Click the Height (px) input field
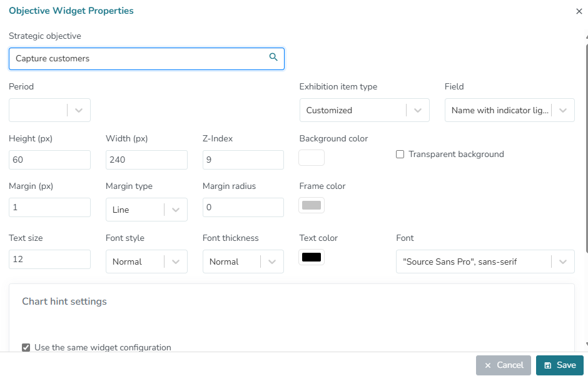This screenshot has height=376, width=588. [49, 160]
